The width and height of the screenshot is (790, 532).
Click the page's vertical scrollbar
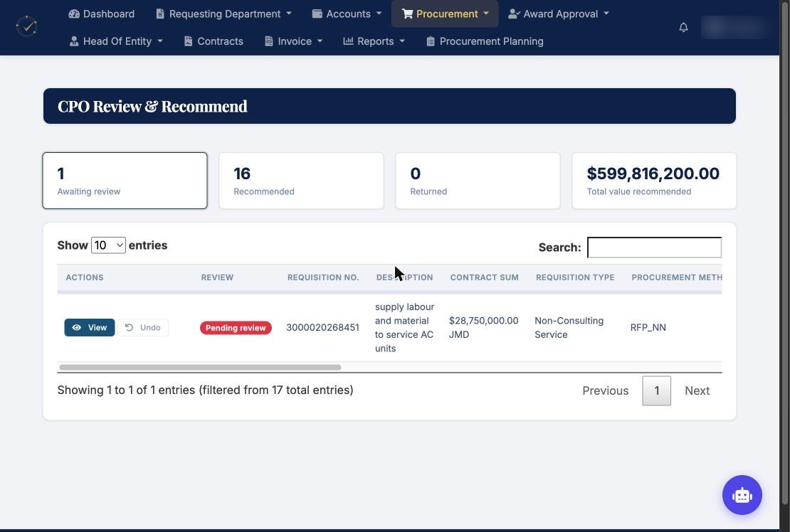coord(784,252)
